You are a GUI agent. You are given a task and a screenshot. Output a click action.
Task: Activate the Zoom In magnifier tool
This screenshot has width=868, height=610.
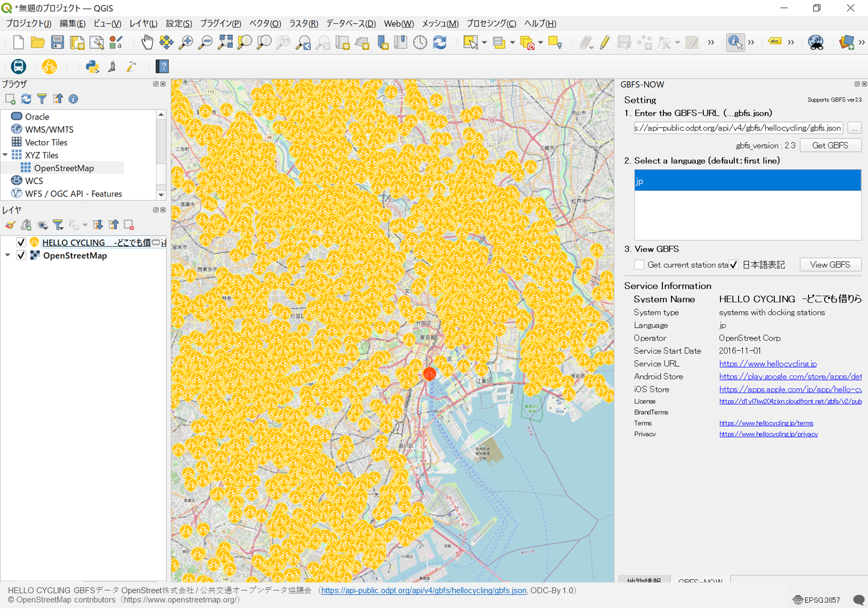186,42
